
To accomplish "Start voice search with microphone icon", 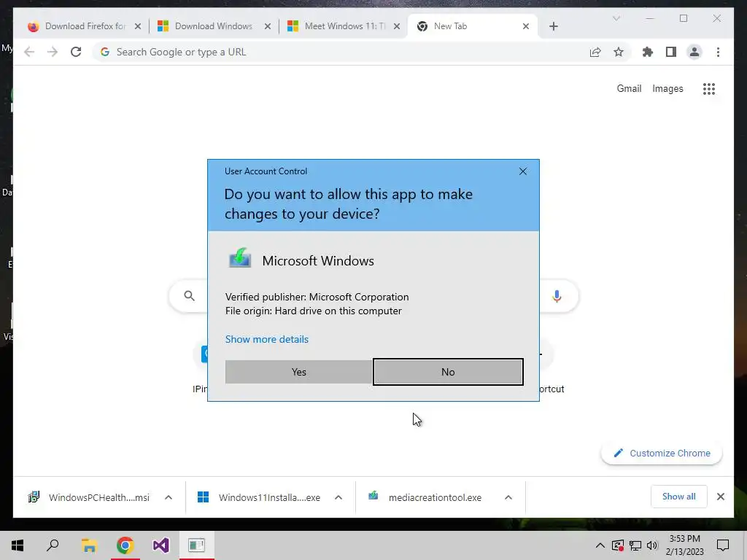I will [x=557, y=296].
